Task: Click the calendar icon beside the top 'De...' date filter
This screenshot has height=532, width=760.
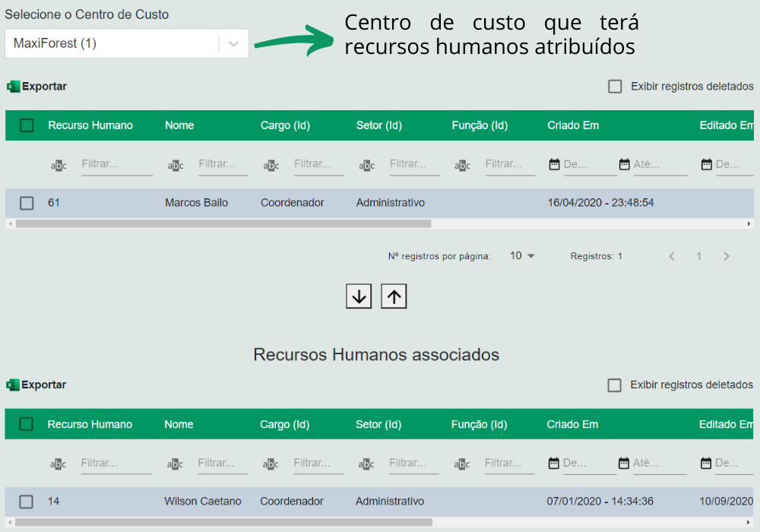Action: pos(554,164)
